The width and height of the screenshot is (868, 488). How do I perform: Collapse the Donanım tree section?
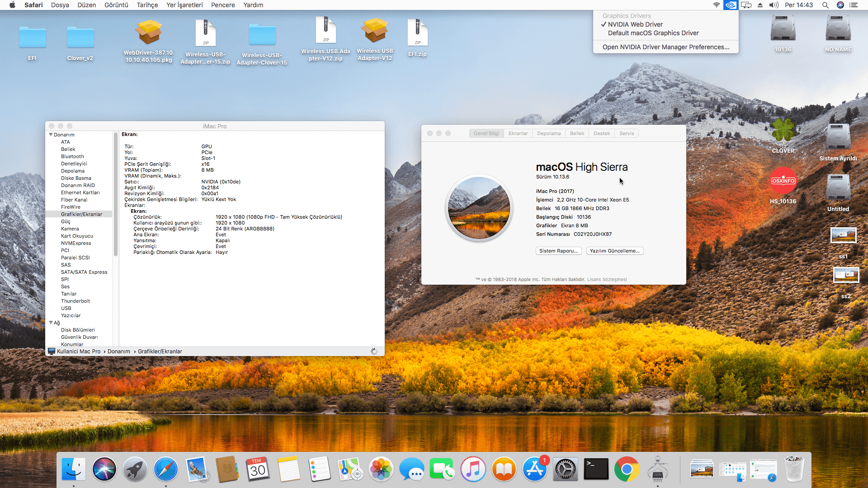pyautogui.click(x=51, y=135)
